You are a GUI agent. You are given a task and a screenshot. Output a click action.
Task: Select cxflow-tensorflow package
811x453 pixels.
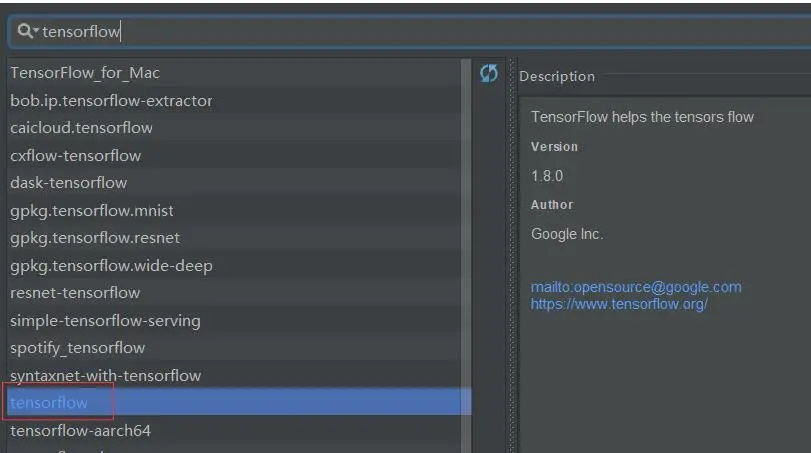coord(234,155)
